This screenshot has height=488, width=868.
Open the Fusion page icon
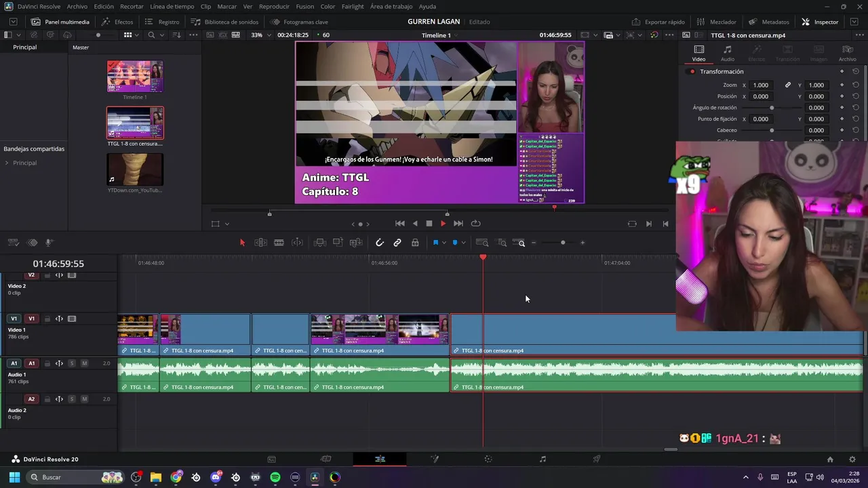(434, 459)
